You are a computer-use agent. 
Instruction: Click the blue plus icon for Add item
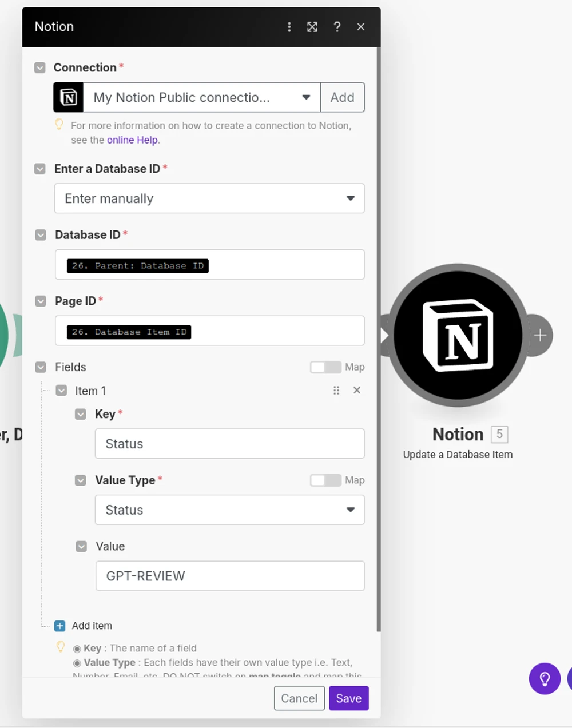click(x=59, y=626)
